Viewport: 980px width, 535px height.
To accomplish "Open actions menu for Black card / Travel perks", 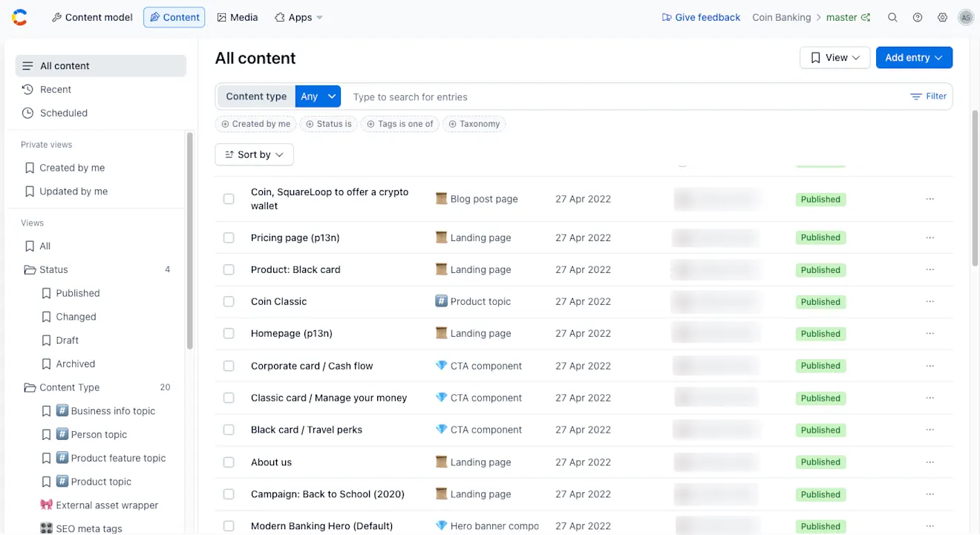I will coord(930,430).
